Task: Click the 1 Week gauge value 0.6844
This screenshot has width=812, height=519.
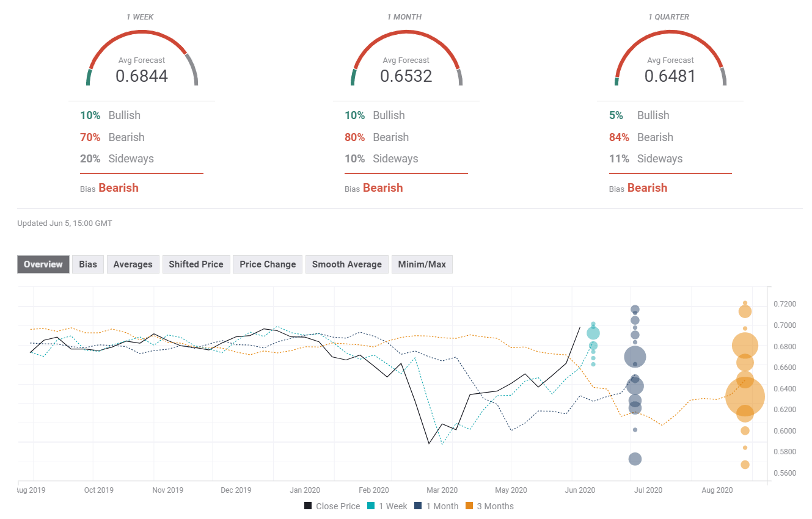Action: [142, 76]
